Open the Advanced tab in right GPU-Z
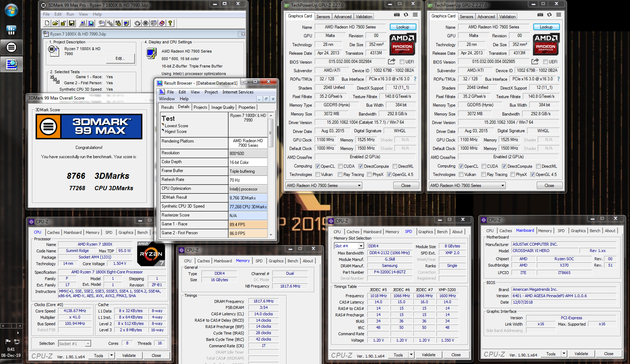Image resolution: width=630 pixels, height=364 pixels. tap(486, 17)
